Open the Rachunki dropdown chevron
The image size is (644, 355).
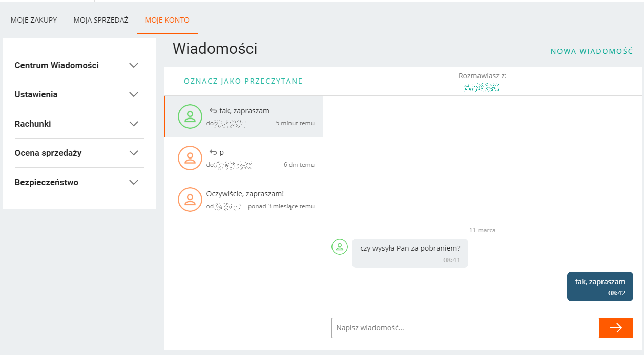click(134, 124)
